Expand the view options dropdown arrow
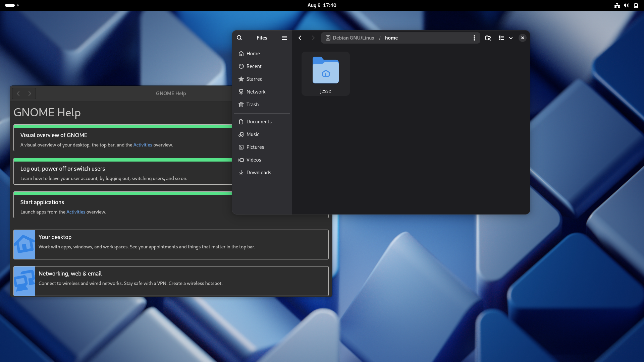 point(511,38)
